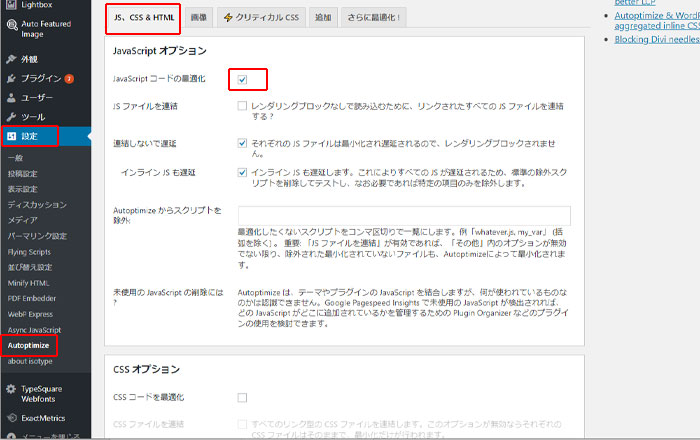This screenshot has width=700, height=440.
Task: Click the Auto Featured Image icon
Action: [12, 25]
